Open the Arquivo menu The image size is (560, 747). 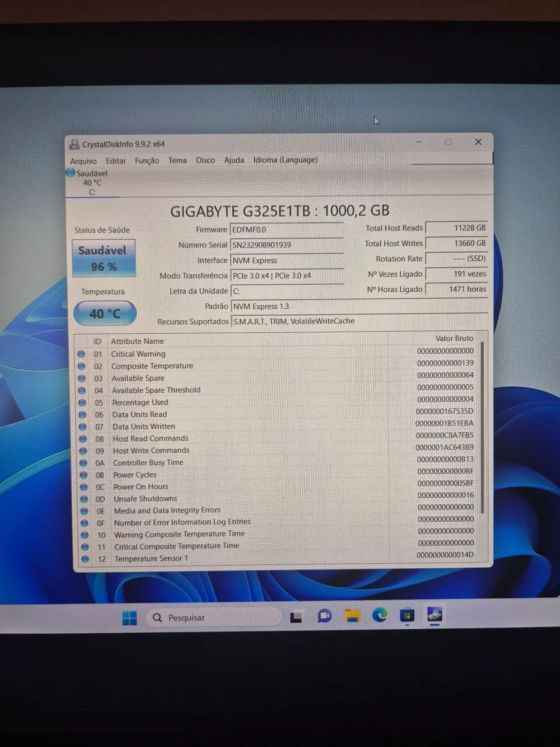pyautogui.click(x=83, y=161)
